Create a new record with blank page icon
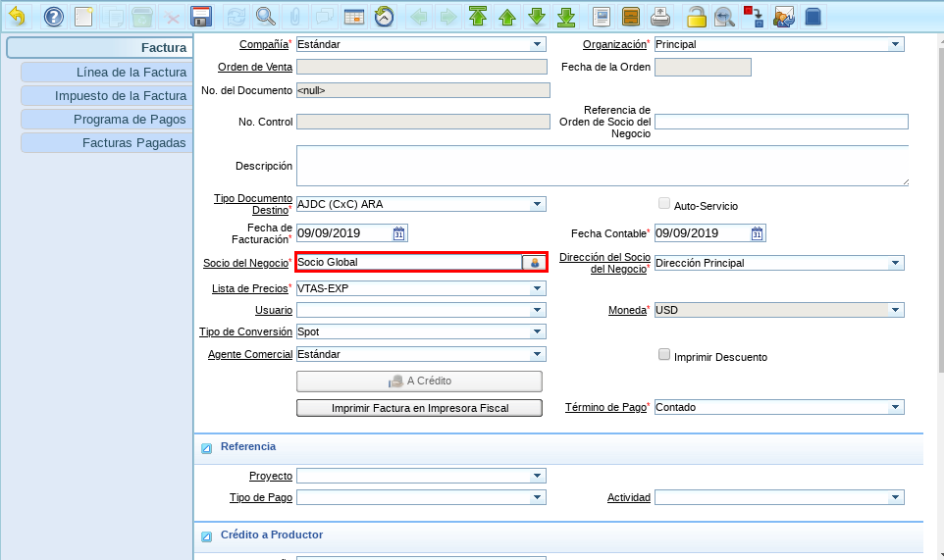Screen dimensions: 944x560 click(x=84, y=17)
